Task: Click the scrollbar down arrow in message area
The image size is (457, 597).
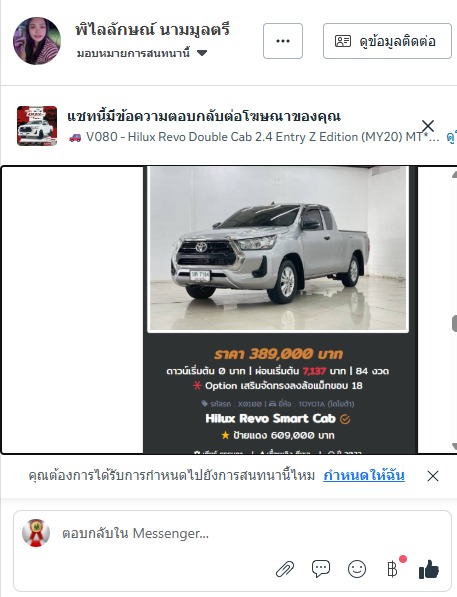Action: (454, 446)
